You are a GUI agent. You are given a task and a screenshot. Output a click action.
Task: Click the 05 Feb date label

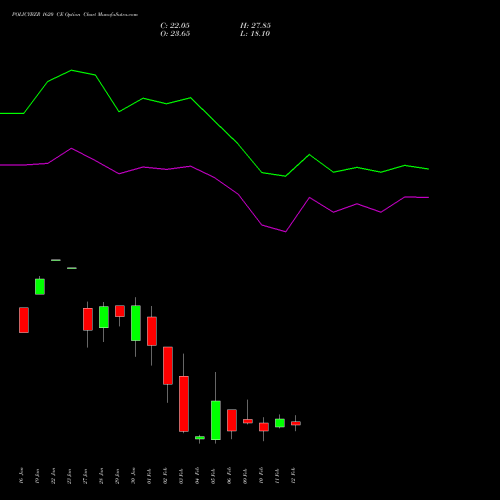pyautogui.click(x=214, y=476)
